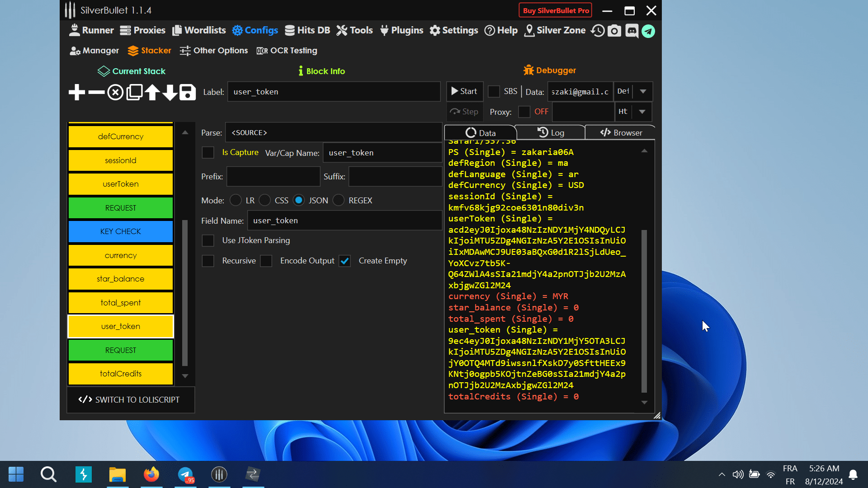Move block up with the up arrow
This screenshot has width=868, height=488.
pos(152,92)
